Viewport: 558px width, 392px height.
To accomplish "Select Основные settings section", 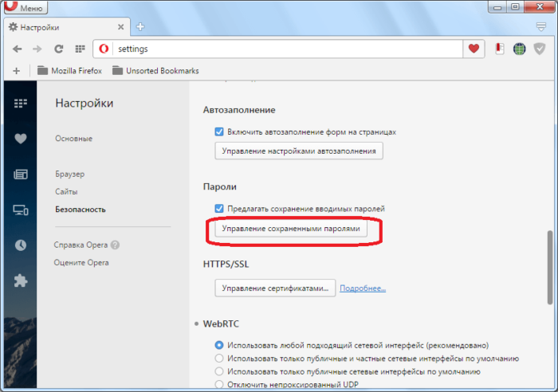I will click(73, 139).
